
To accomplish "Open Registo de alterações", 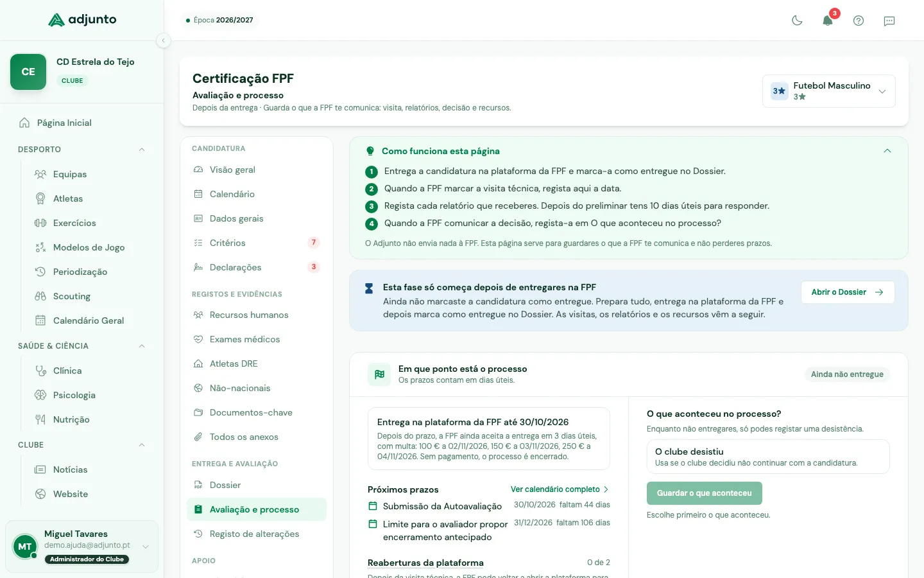I will [257, 534].
